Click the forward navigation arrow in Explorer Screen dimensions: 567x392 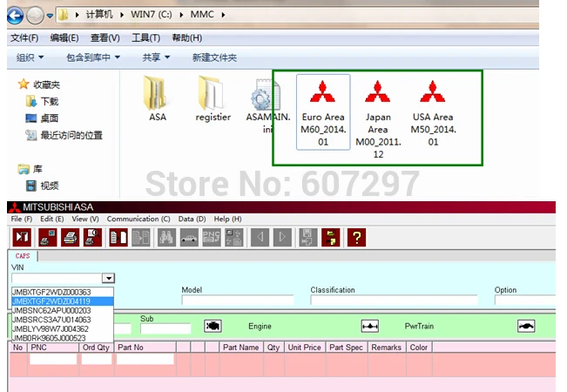pyautogui.click(x=35, y=16)
